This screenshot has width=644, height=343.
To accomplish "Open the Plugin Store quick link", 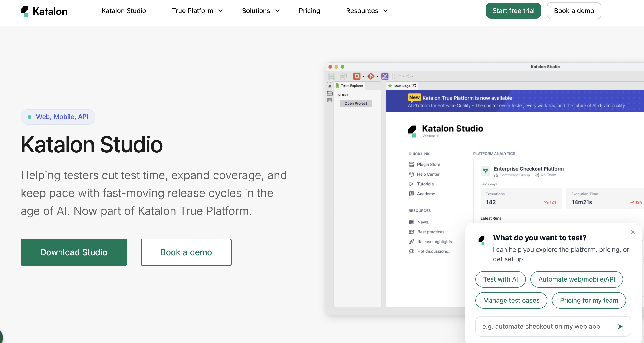I will 428,164.
